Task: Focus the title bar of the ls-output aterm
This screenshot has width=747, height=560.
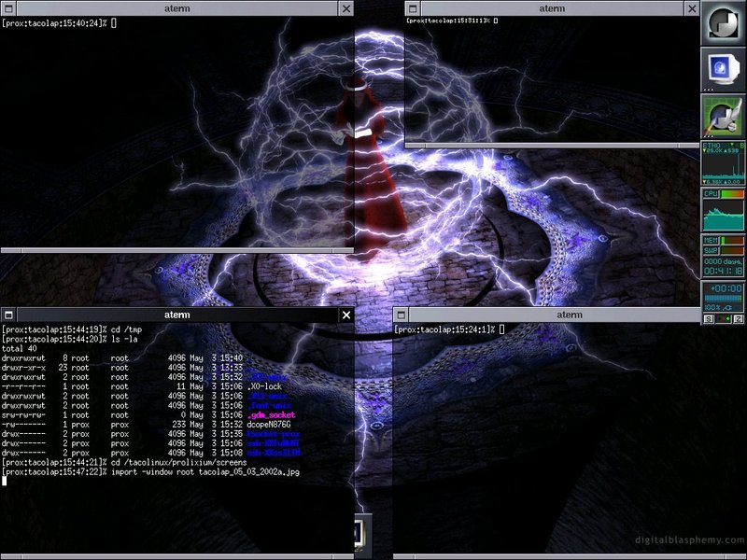Action: (x=177, y=315)
